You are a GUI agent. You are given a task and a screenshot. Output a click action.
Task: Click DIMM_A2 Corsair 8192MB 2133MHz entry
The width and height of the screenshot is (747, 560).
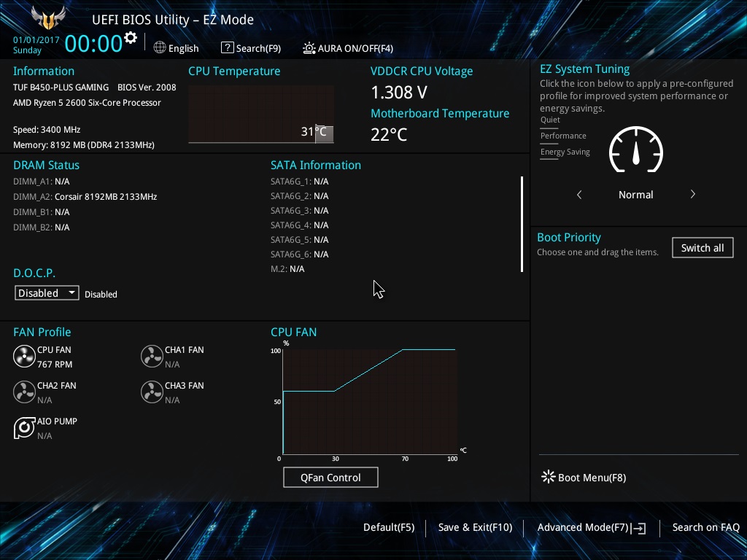pos(85,197)
